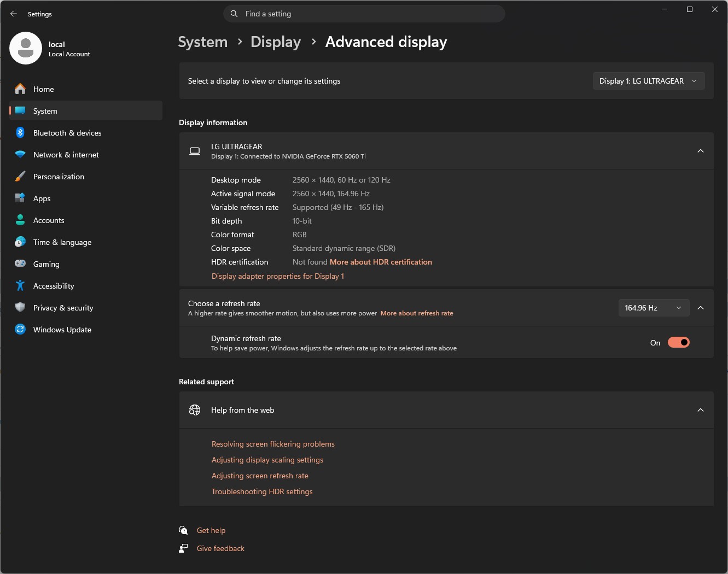Screen dimensions: 728x574
Task: Click the Gaming controller icon
Action: (x=20, y=264)
